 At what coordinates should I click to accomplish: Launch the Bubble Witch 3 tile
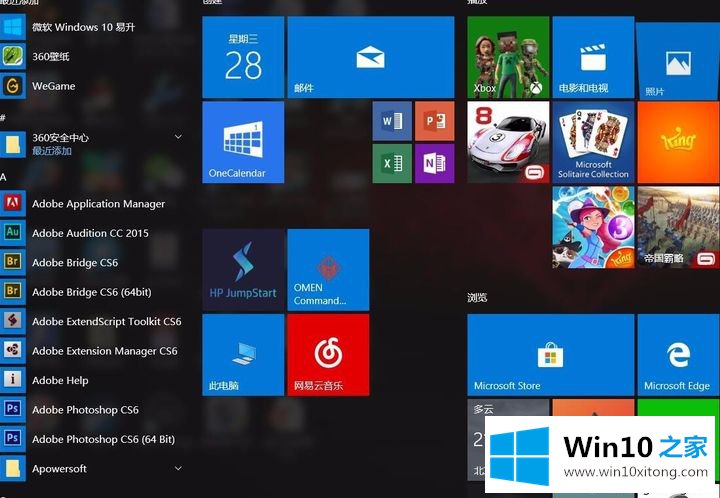pyautogui.click(x=593, y=227)
